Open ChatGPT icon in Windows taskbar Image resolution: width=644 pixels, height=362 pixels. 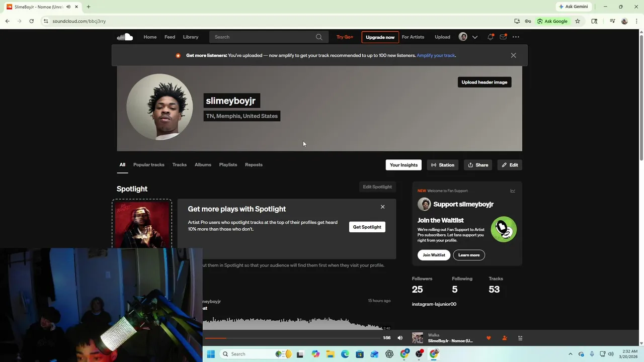click(389, 354)
